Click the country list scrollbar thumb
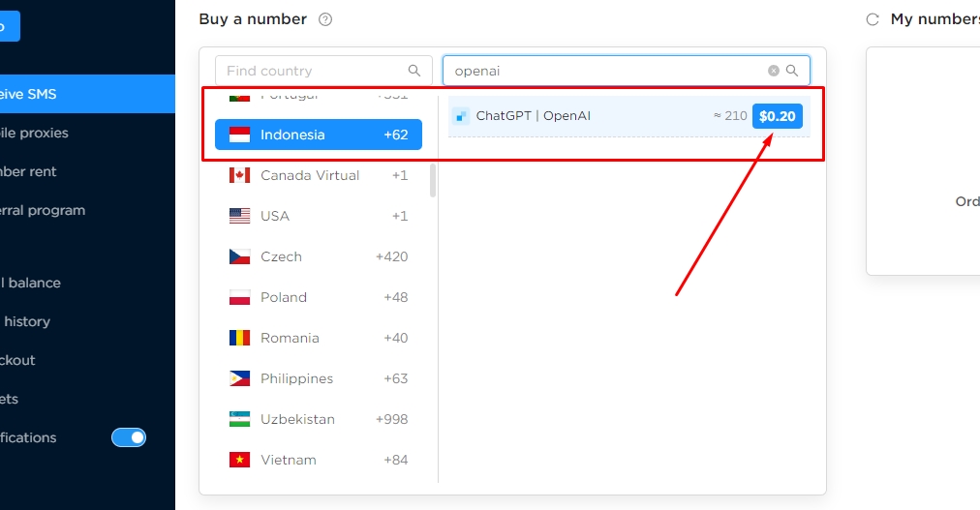The height and width of the screenshot is (510, 980). click(x=433, y=180)
